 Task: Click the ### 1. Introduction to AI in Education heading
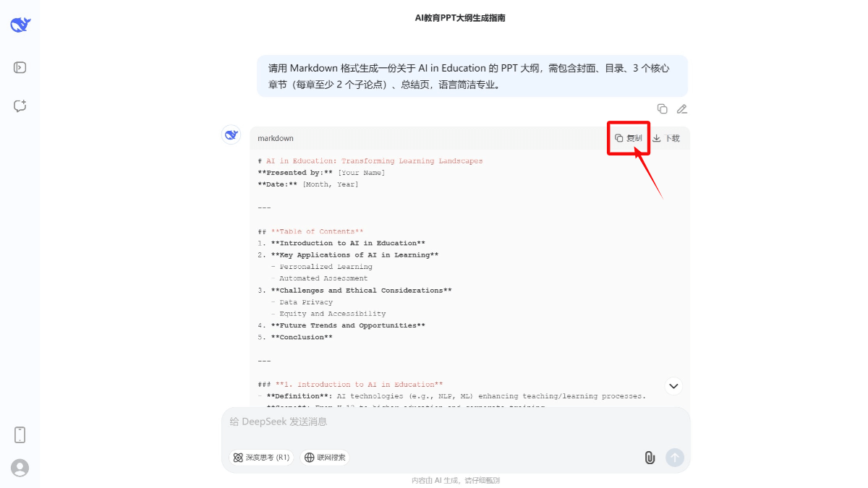pos(350,385)
